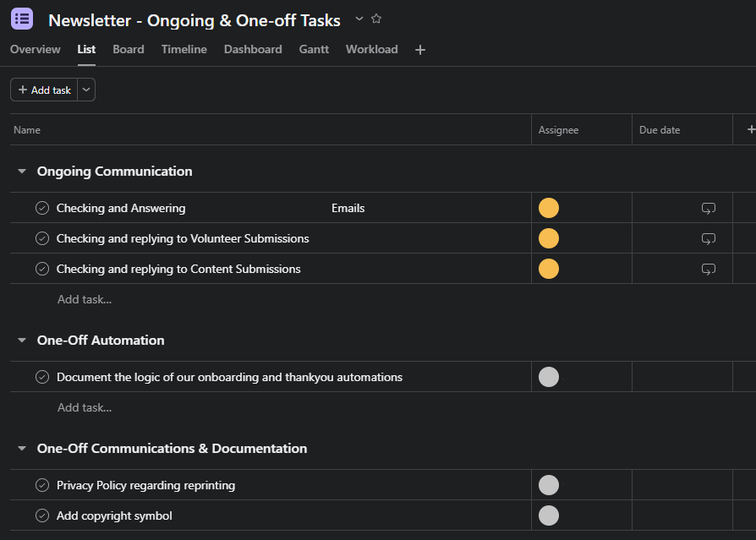Click due date cell for Document the logic task
Viewport: 756px width, 540px height.
(682, 377)
